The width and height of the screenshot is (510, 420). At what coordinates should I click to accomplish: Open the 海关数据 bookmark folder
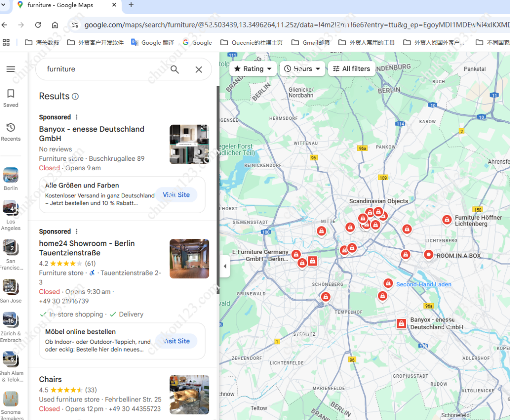click(x=42, y=43)
